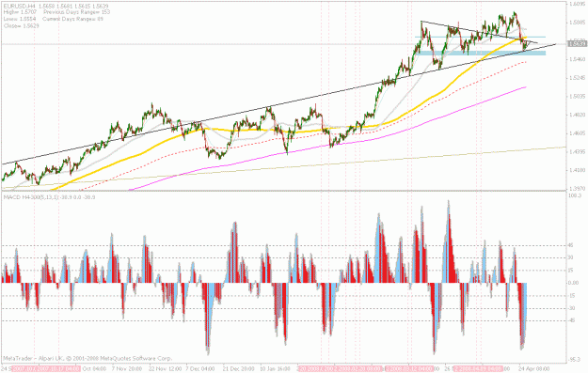Click the current price tag 1.5639
588x373 pixels.
[x=576, y=44]
